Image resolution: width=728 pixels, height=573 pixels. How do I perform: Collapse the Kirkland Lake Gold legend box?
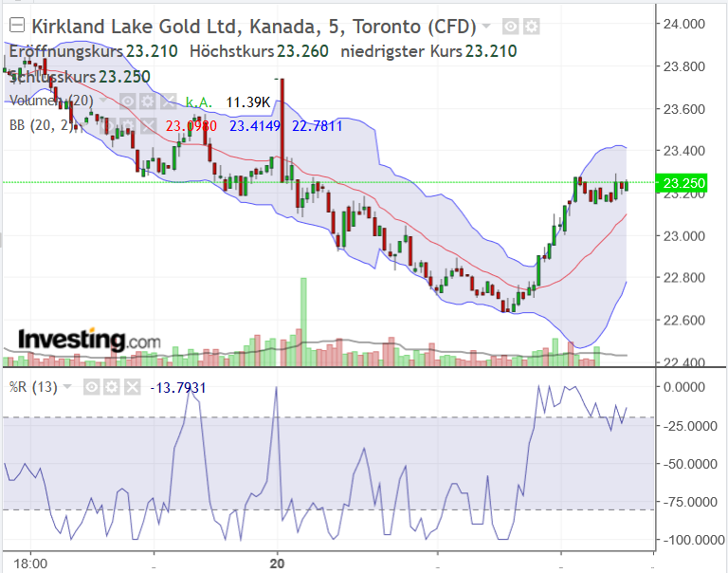[x=17, y=25]
